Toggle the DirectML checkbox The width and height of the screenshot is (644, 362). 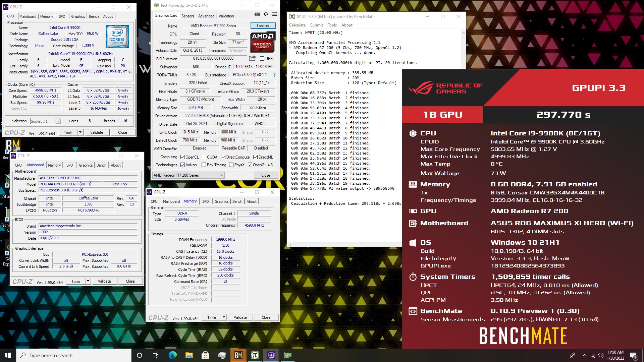point(255,157)
